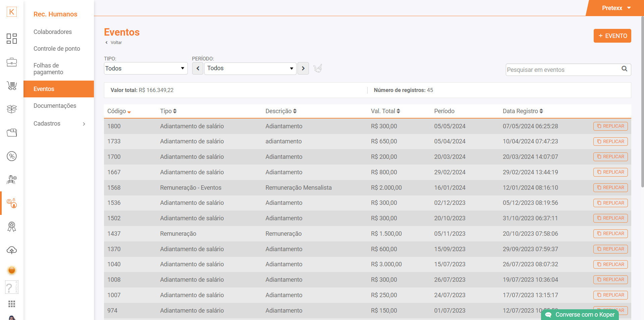Open the shopping cart module icon
The image size is (644, 320).
[x=12, y=86]
